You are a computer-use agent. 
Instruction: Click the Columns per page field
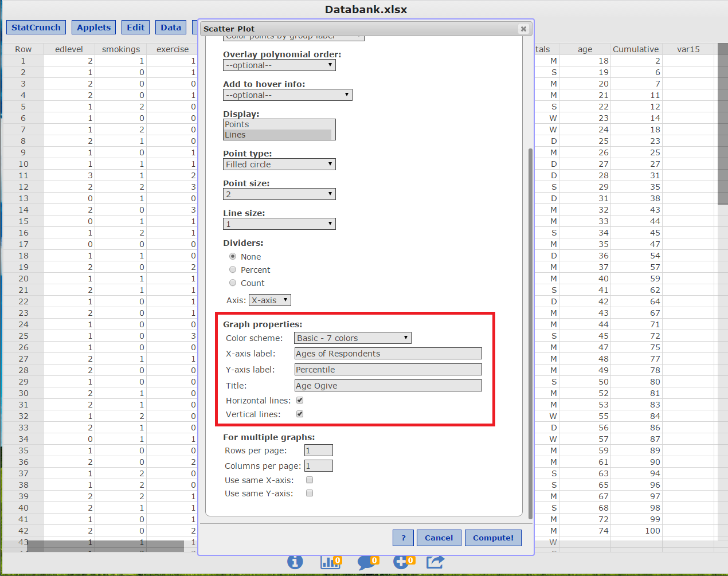point(319,466)
